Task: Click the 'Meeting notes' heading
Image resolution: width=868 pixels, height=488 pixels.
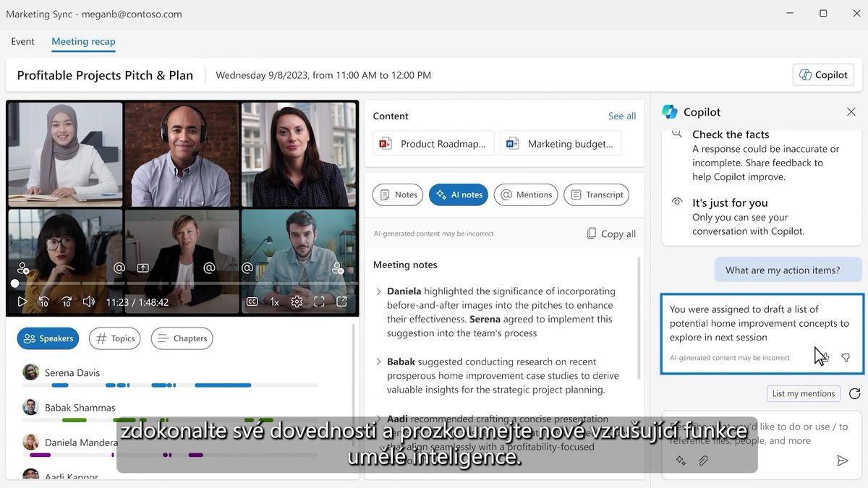Action: tap(405, 265)
